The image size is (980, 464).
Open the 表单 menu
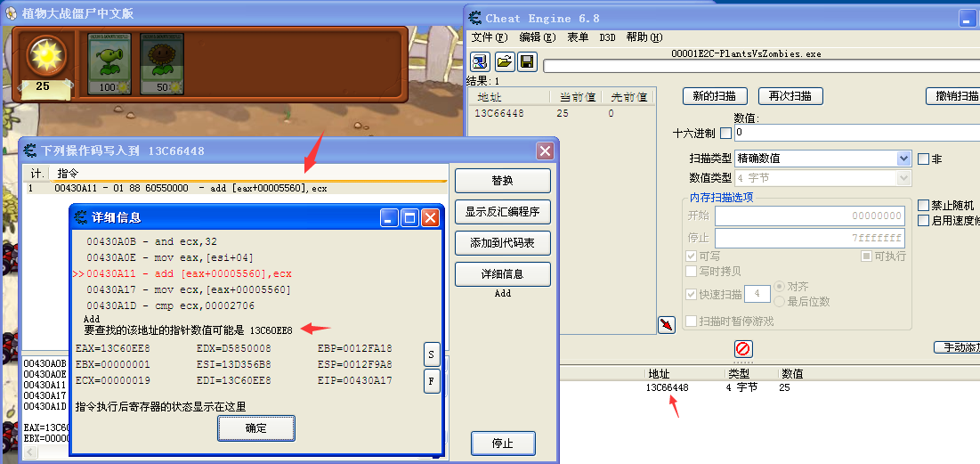[578, 37]
